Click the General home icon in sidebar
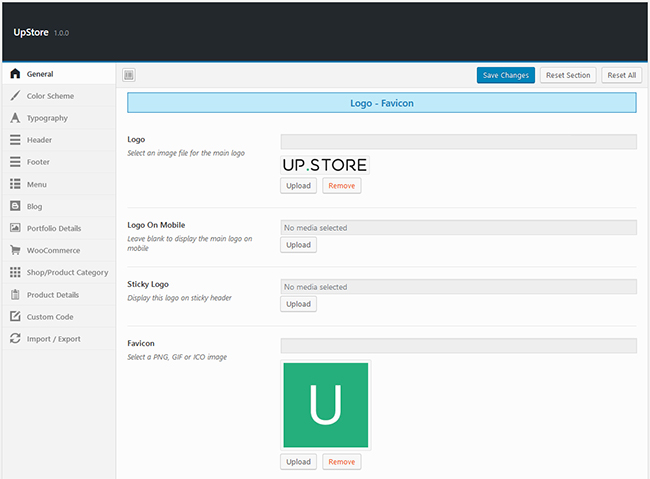The image size is (650, 479). (15, 74)
